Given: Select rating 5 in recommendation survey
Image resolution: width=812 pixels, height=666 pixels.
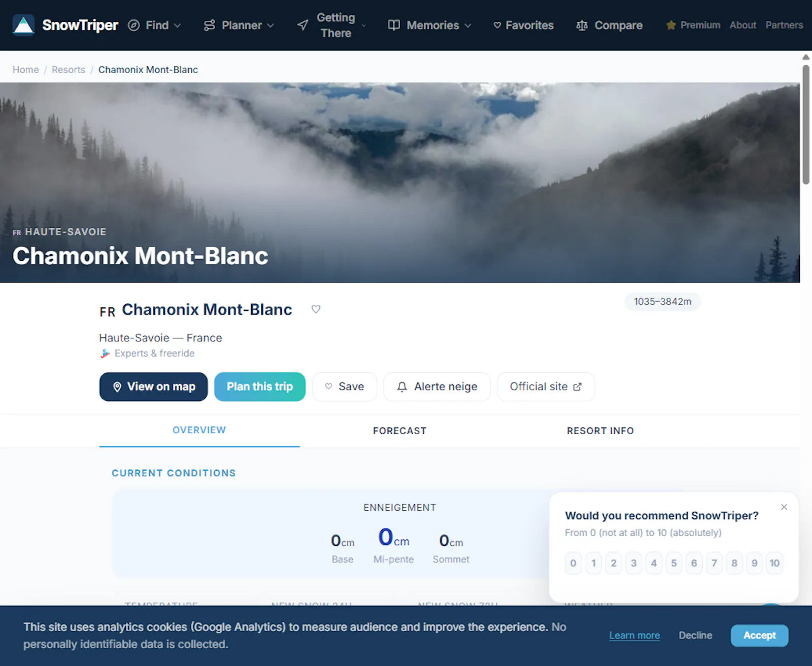Looking at the screenshot, I should [674, 563].
